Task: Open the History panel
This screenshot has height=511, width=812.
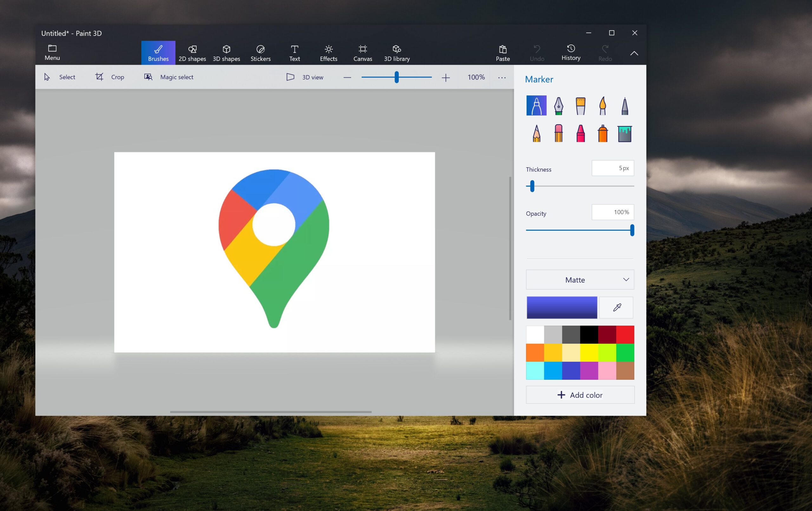Action: point(571,53)
